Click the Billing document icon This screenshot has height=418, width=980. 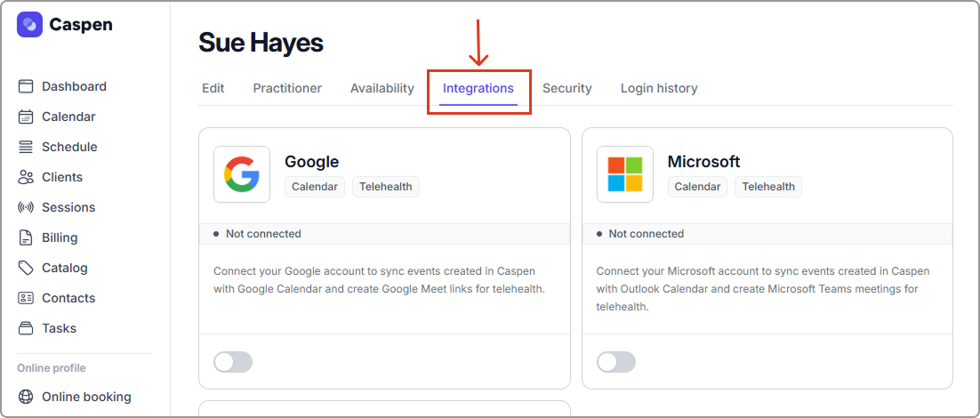click(26, 237)
